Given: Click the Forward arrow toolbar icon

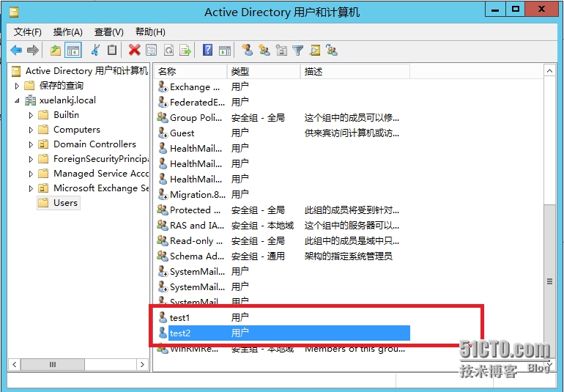Looking at the screenshot, I should [33, 50].
